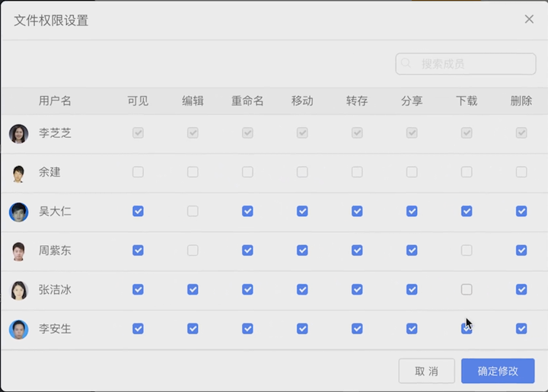
Task: Enable 删除 permission for 余建
Action: point(521,172)
